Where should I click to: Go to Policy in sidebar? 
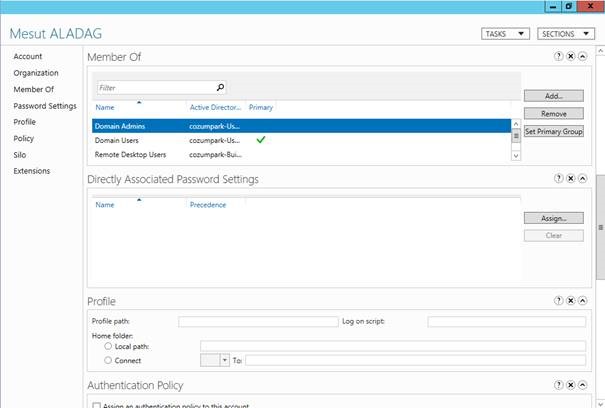click(x=24, y=139)
